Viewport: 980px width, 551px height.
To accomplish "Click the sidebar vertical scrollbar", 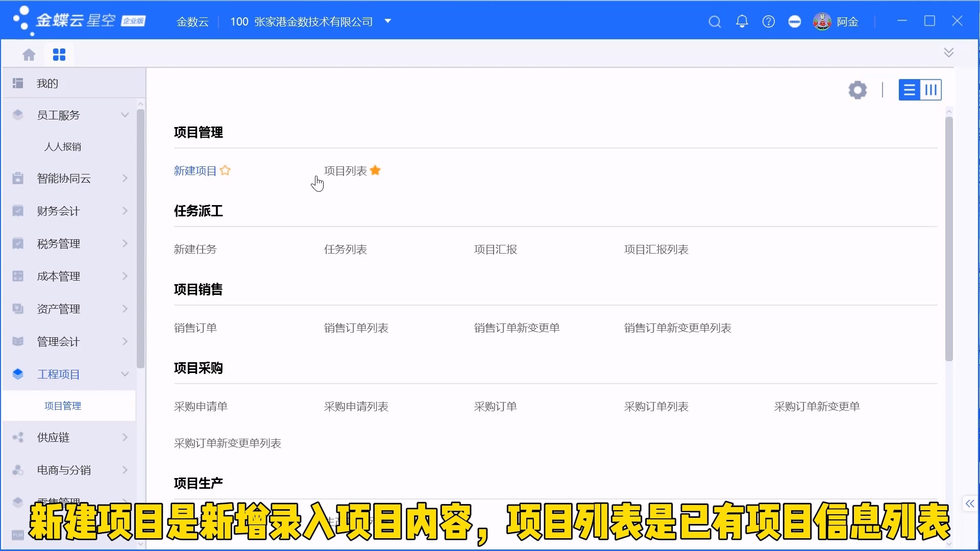I will (140, 239).
